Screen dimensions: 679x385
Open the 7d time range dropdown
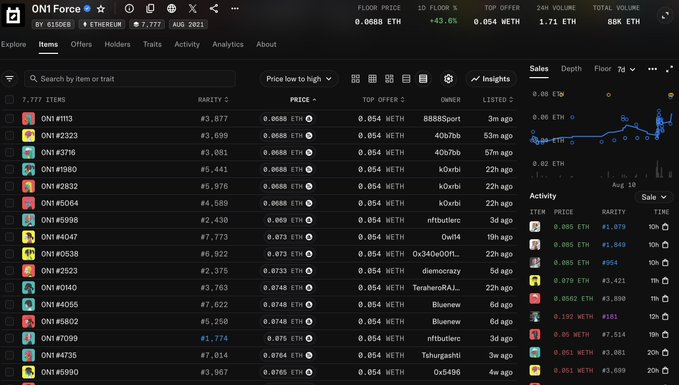pyautogui.click(x=626, y=69)
